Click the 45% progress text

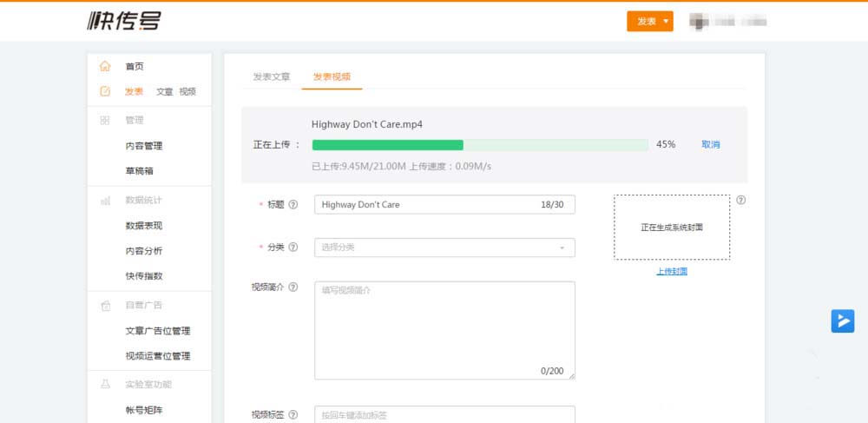(x=666, y=144)
